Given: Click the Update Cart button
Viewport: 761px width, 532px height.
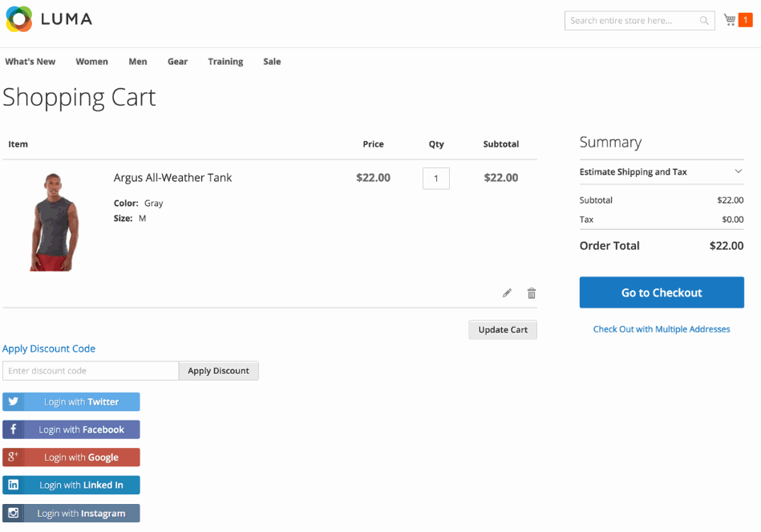Looking at the screenshot, I should point(503,329).
